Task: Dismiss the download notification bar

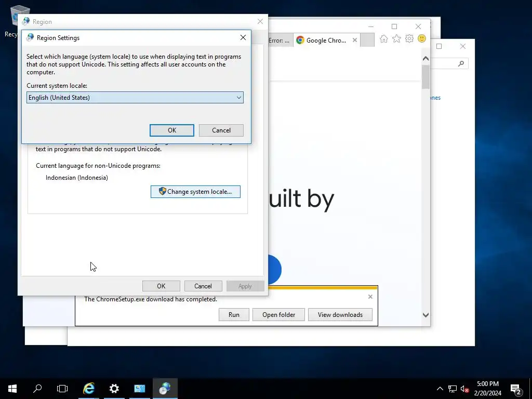Action: [370, 297]
